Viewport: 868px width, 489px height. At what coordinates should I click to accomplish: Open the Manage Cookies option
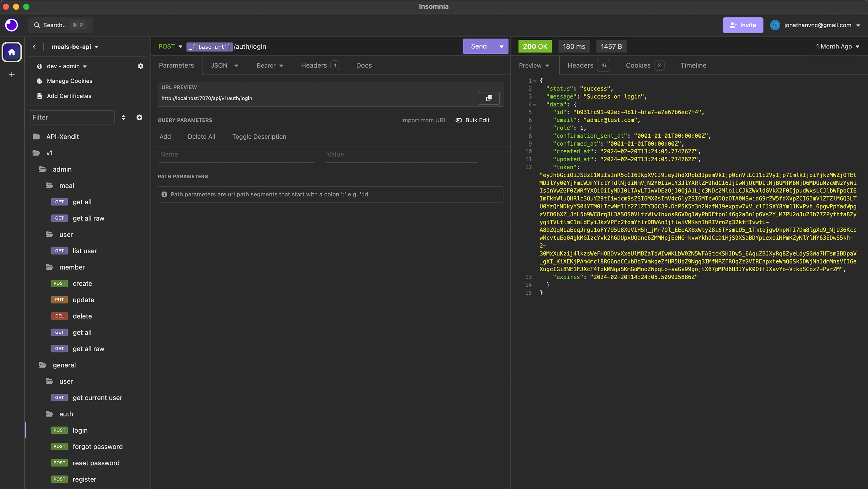[x=70, y=81]
